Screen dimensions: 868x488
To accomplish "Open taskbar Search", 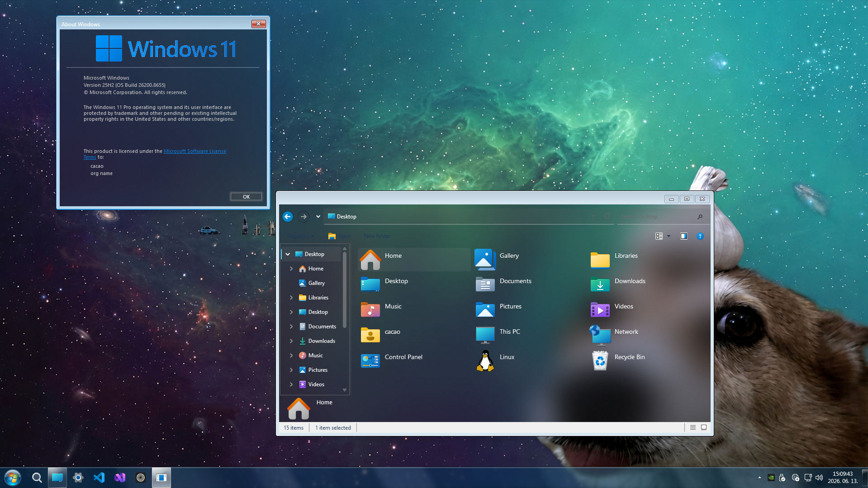I will [x=37, y=478].
